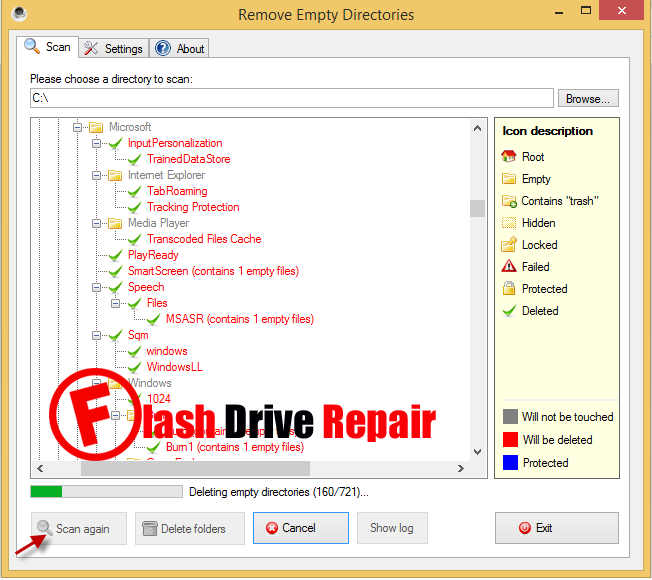Select the InputPersonalization tree item
The height and width of the screenshot is (580, 652).
click(175, 143)
